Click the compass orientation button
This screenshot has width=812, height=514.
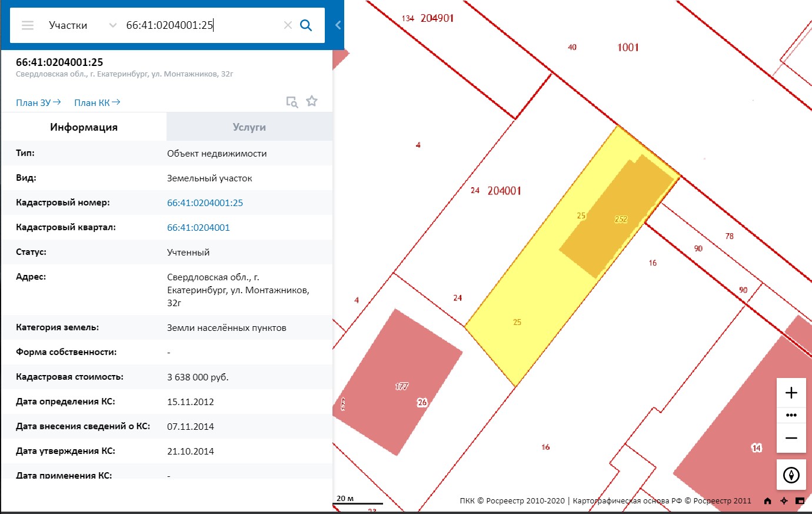791,475
